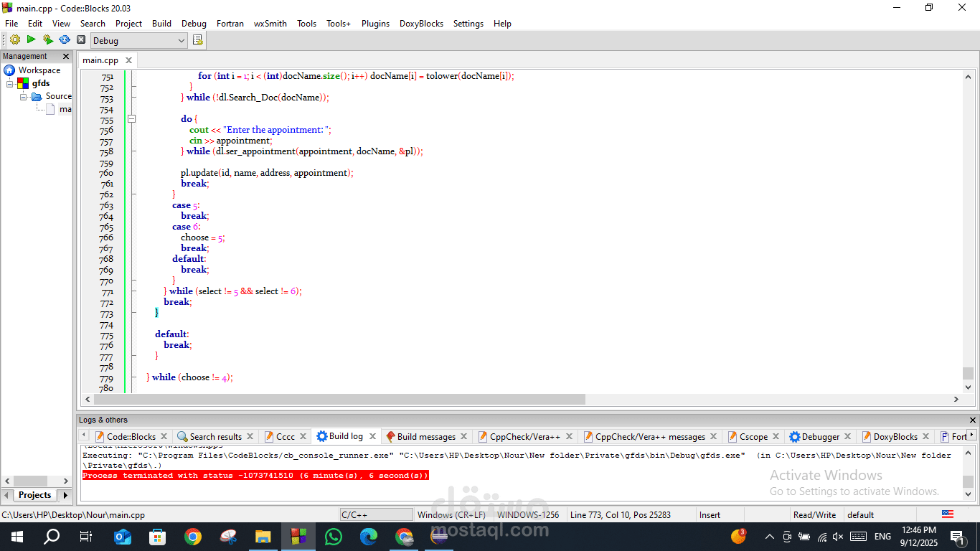Image resolution: width=980 pixels, height=551 pixels.
Task: Open Google Chrome from the taskbar
Action: 193,536
